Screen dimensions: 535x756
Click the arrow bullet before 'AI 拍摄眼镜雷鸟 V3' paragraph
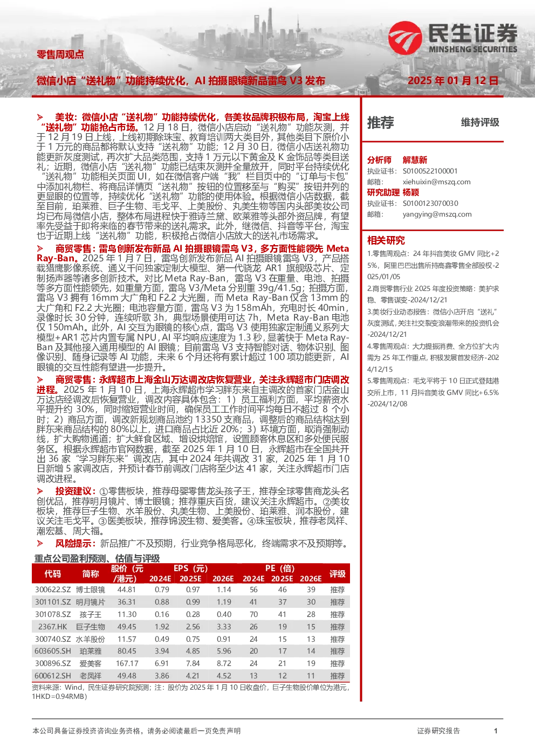pyautogui.click(x=40, y=248)
